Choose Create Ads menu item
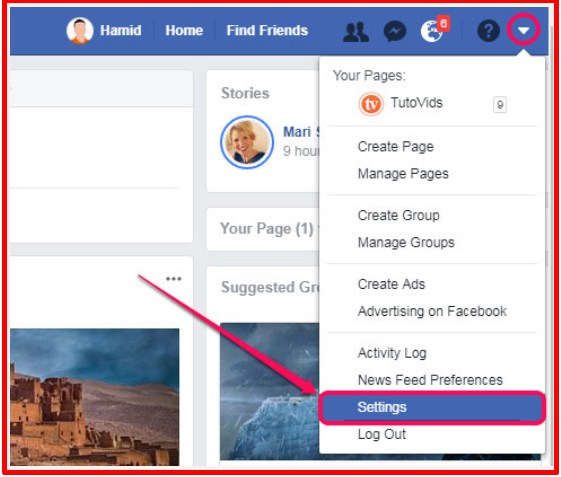 click(391, 284)
